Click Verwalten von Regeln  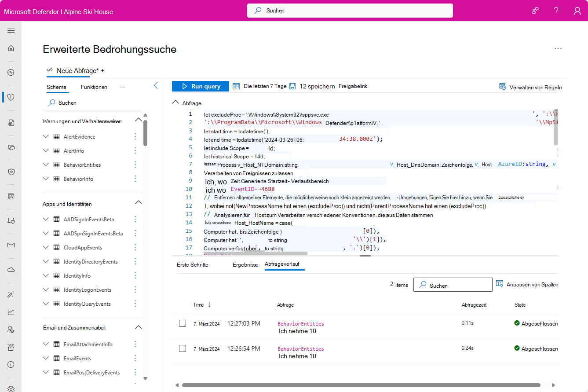pos(536,87)
